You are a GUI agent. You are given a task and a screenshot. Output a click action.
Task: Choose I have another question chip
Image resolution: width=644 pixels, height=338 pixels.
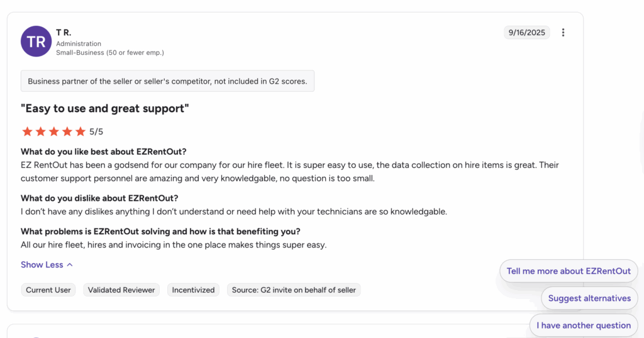tap(584, 325)
